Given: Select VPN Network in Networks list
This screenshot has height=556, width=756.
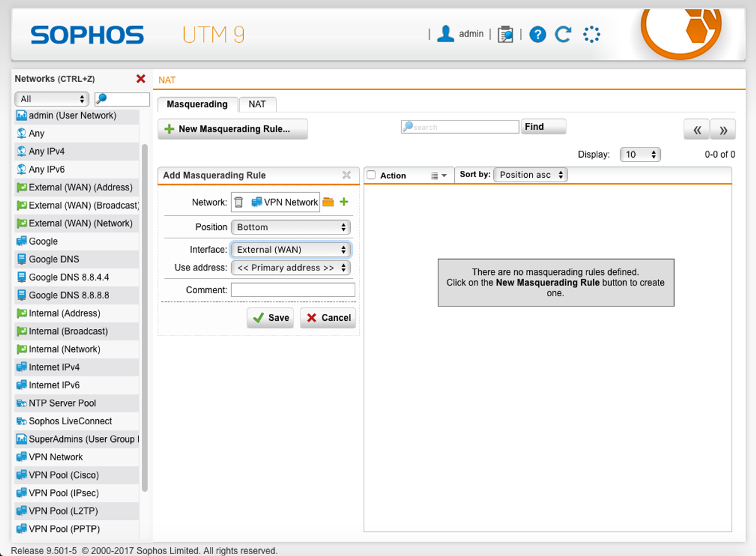Looking at the screenshot, I should (75, 457).
